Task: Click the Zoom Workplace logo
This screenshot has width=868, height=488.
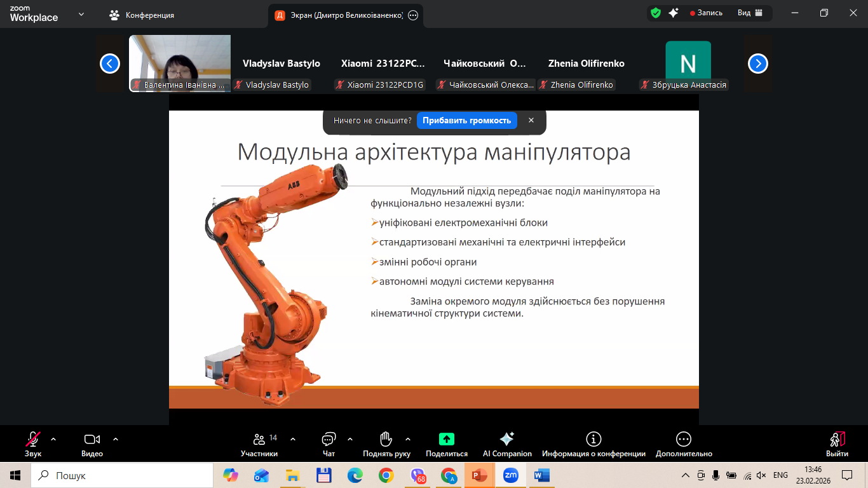Action: click(34, 14)
